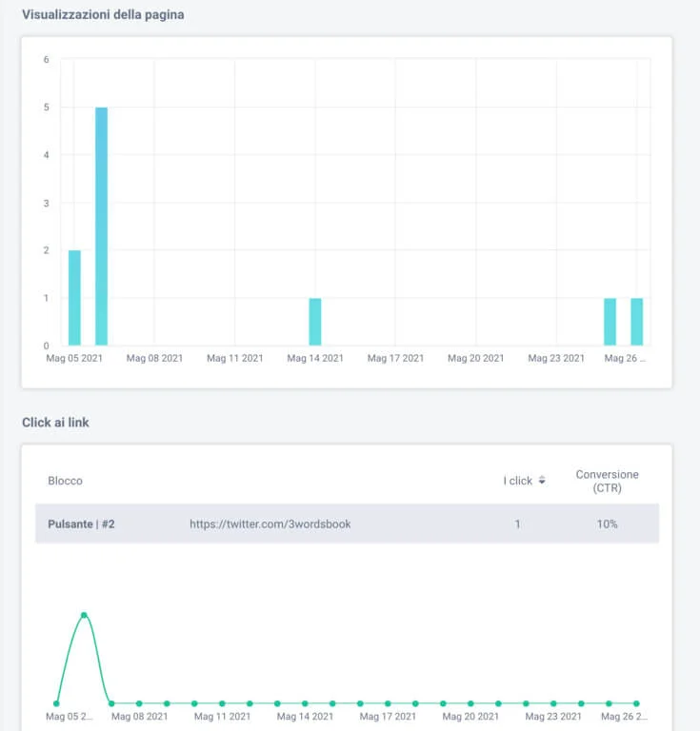This screenshot has width=700, height=731.
Task: Select the line chart point above Mag 20 2021
Action: click(x=470, y=703)
